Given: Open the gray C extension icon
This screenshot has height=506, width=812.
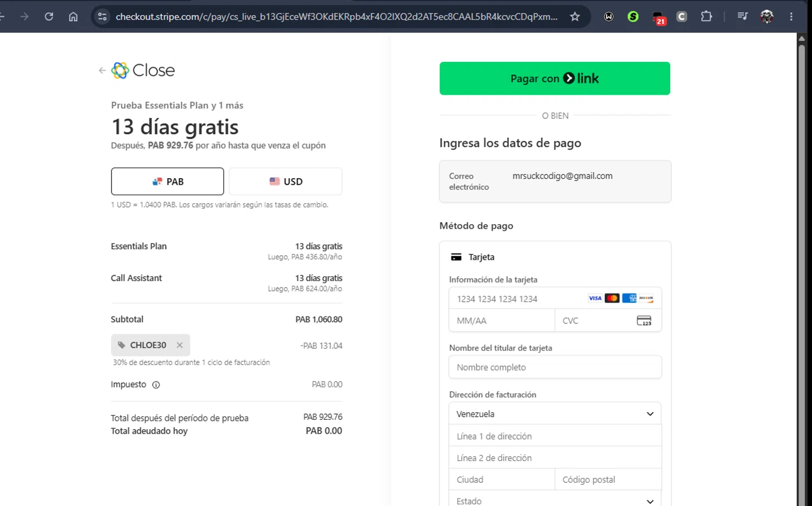Looking at the screenshot, I should pyautogui.click(x=682, y=17).
